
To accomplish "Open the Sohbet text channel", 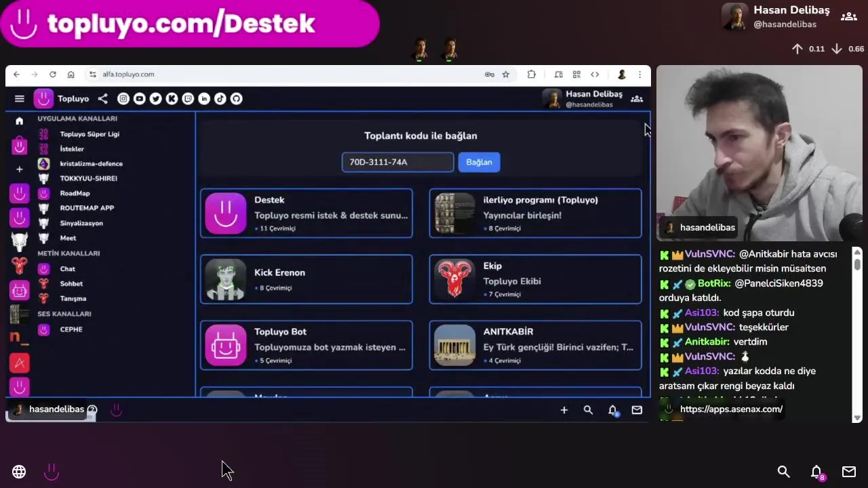I will click(71, 284).
